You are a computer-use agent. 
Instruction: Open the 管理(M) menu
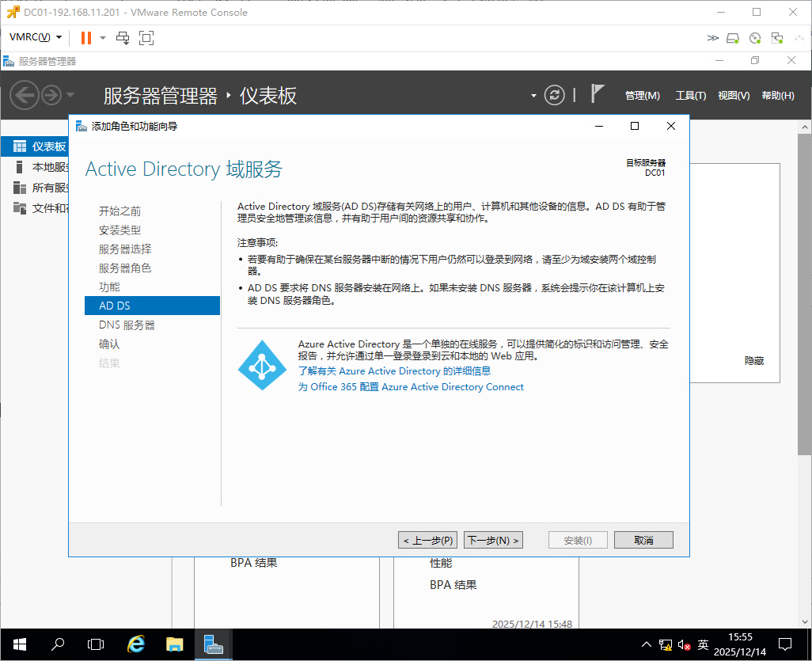coord(642,95)
